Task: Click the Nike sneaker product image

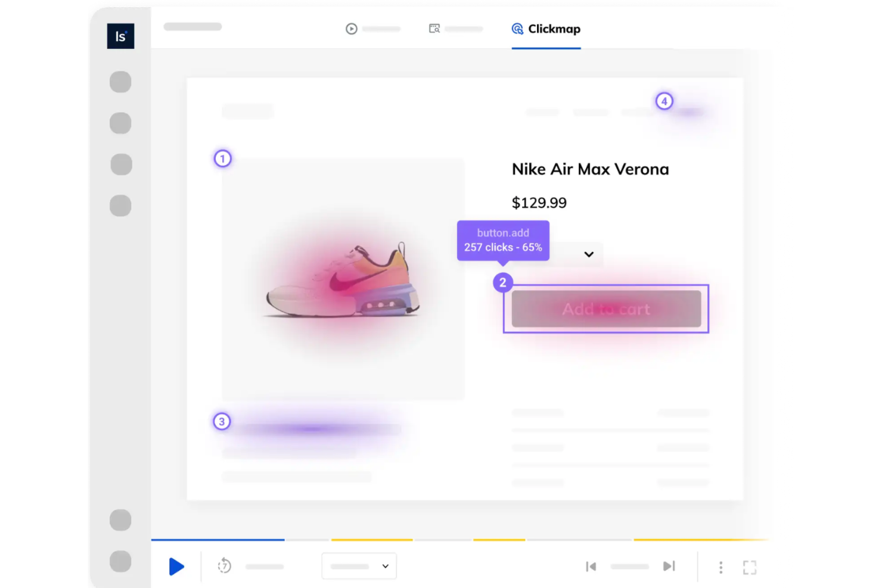Action: point(343,279)
